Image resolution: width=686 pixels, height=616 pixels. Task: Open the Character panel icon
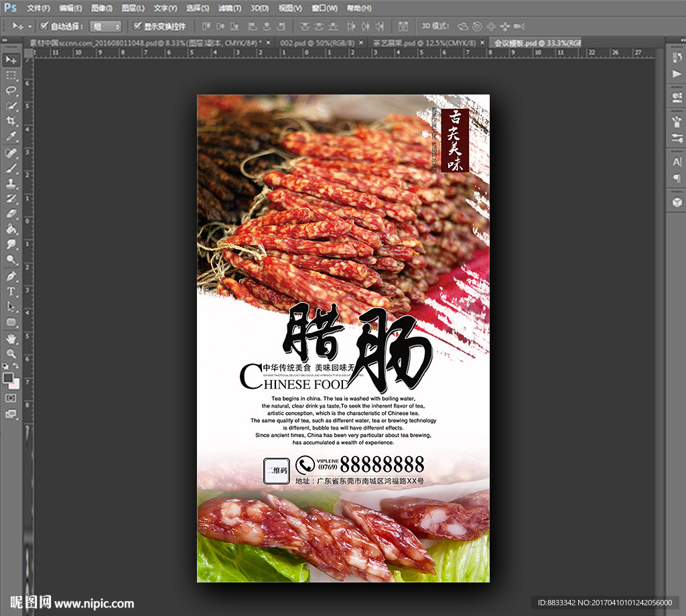pyautogui.click(x=677, y=162)
